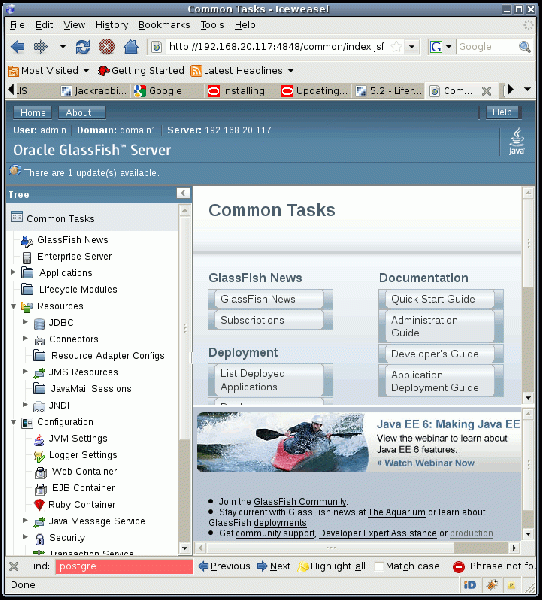542x600 pixels.
Task: Close the find bar with X icon
Action: (x=13, y=566)
